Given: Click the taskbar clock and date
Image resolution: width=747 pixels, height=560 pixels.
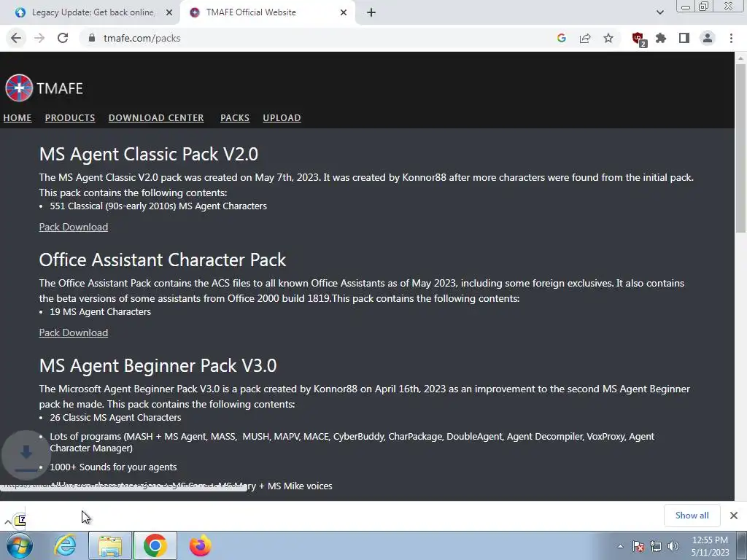Looking at the screenshot, I should [710, 546].
